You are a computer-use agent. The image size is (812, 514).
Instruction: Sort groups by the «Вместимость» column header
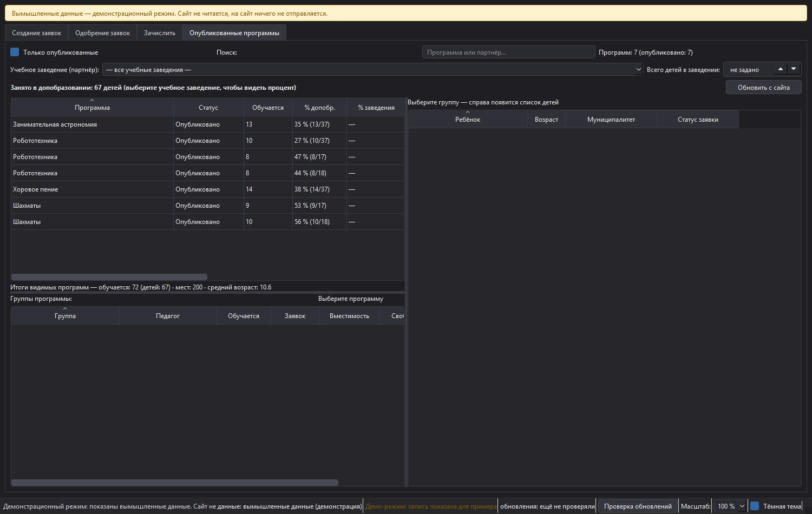(349, 316)
